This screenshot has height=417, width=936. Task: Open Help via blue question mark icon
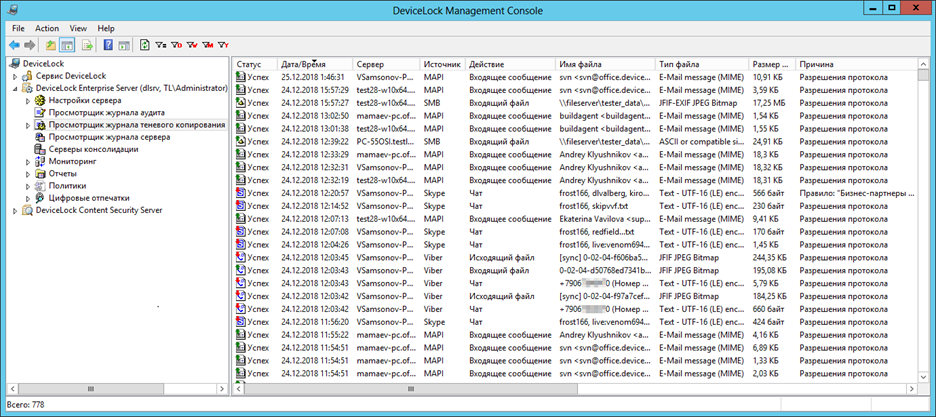click(107, 45)
